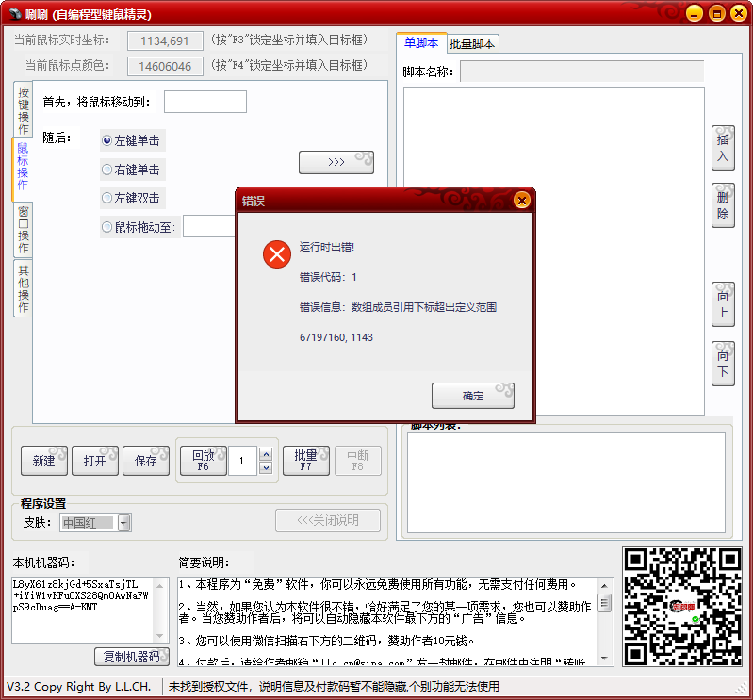This screenshot has width=753, height=700.
Task: Choose the 鼠标拖动至 radio option
Action: point(106,226)
